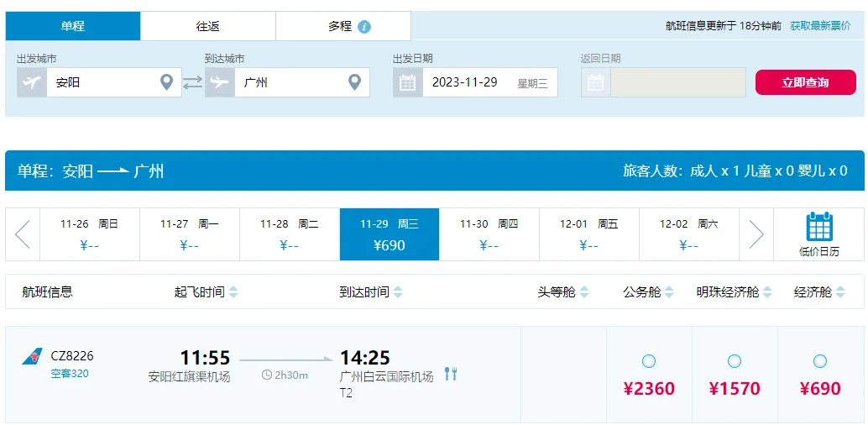Switch to round-trip (往返) tab
Image resolution: width=868 pixels, height=425 pixels.
[207, 26]
